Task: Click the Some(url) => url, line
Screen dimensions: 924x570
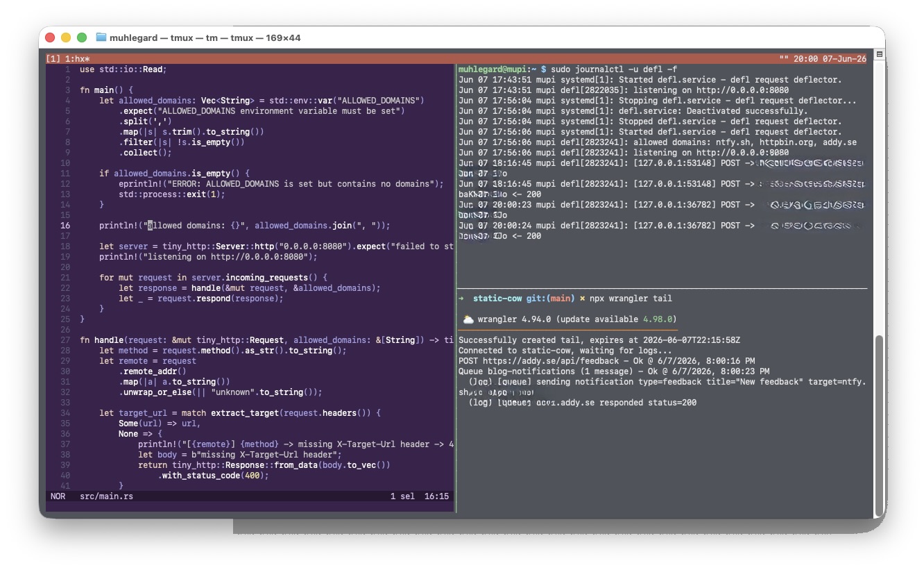Action: [160, 424]
